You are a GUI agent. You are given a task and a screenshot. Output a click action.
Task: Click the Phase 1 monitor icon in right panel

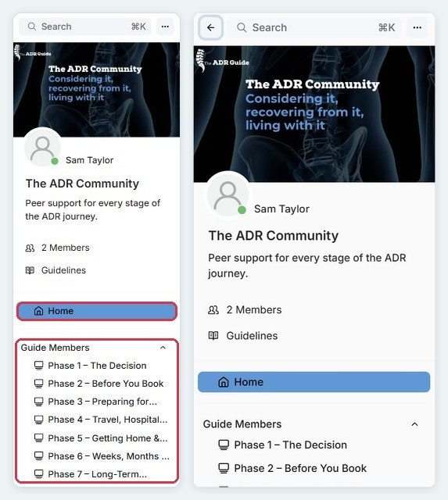[x=224, y=445]
